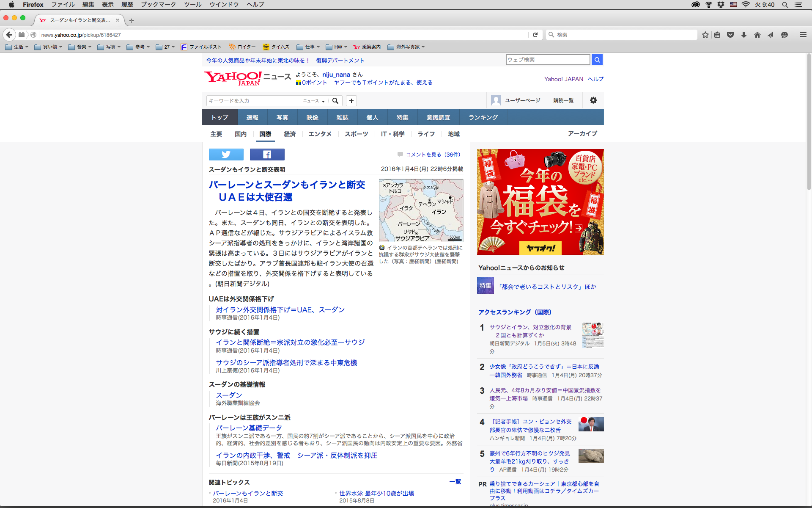Click the Twitter share button
The width and height of the screenshot is (812, 508).
pos(226,155)
